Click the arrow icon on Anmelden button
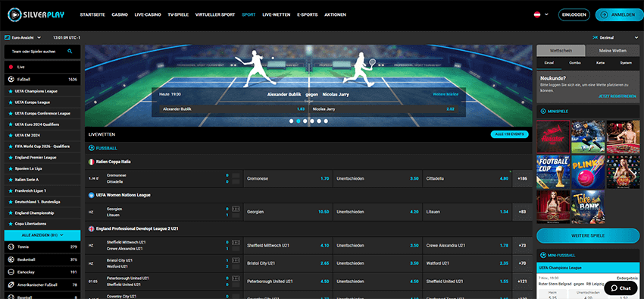Viewport: 644px width, 299px height. 604,15
